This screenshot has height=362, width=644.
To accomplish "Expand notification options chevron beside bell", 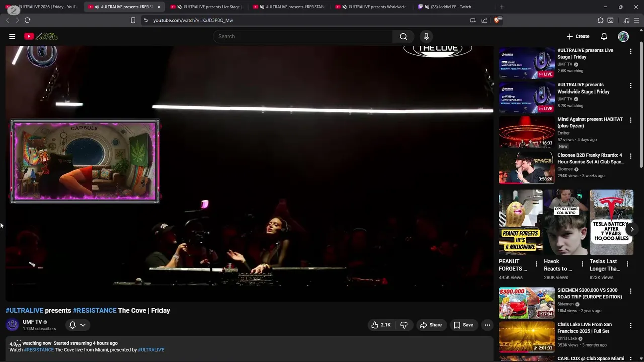I will [83, 325].
